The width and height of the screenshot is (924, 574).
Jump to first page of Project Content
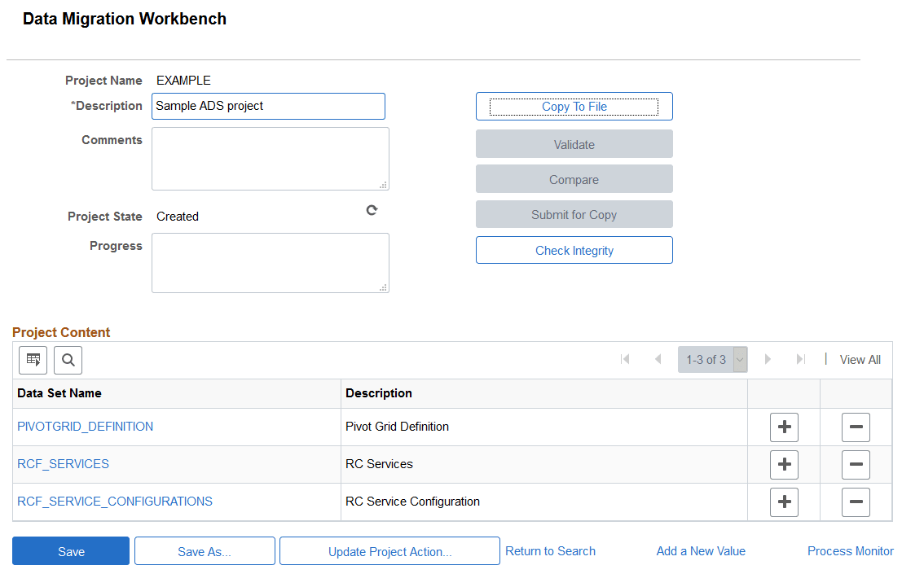click(x=625, y=359)
